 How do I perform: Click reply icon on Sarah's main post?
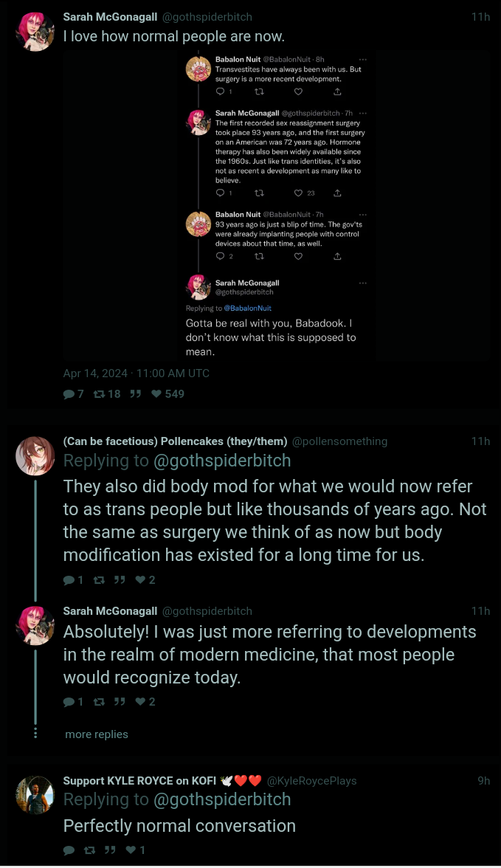(x=70, y=394)
